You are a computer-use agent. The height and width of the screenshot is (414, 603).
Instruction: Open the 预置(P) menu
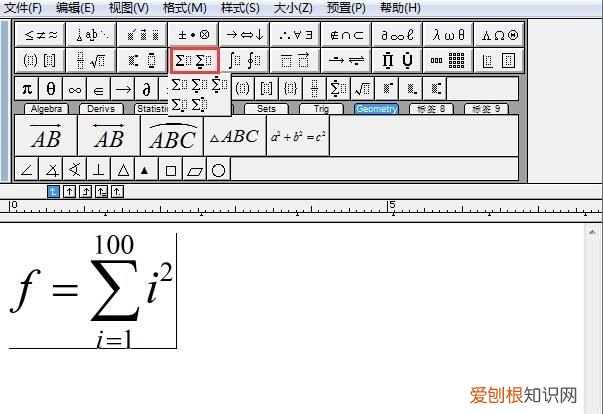[x=346, y=8]
